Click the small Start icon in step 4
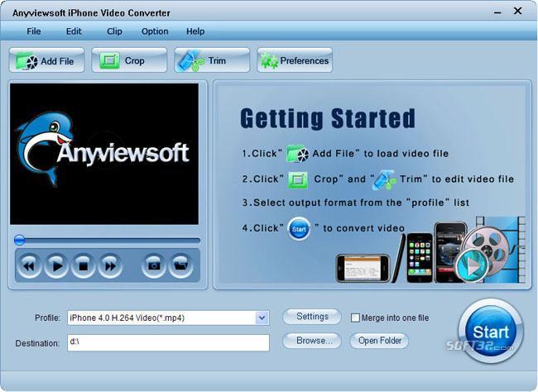538x392 pixels. [299, 229]
